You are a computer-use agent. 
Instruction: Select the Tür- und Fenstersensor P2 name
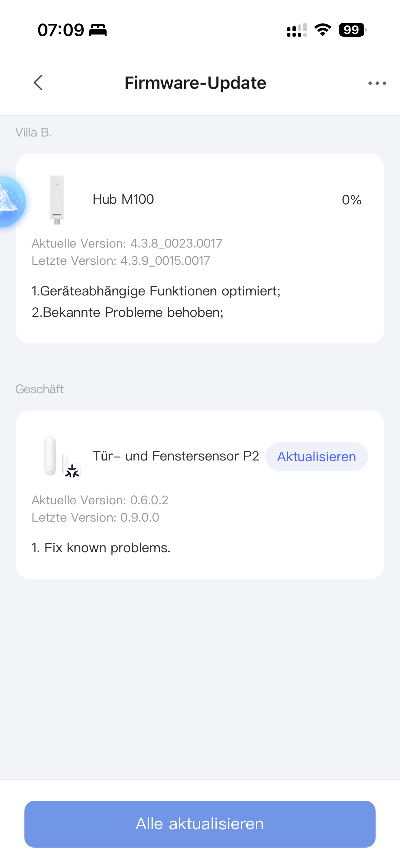point(176,456)
